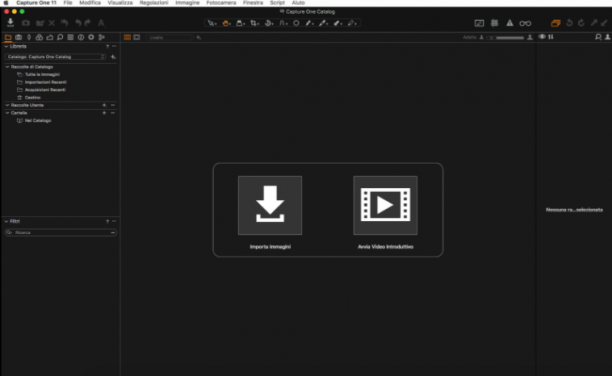612x376 pixels.
Task: Switch to the Capture camera tool tab
Action: tap(18, 37)
